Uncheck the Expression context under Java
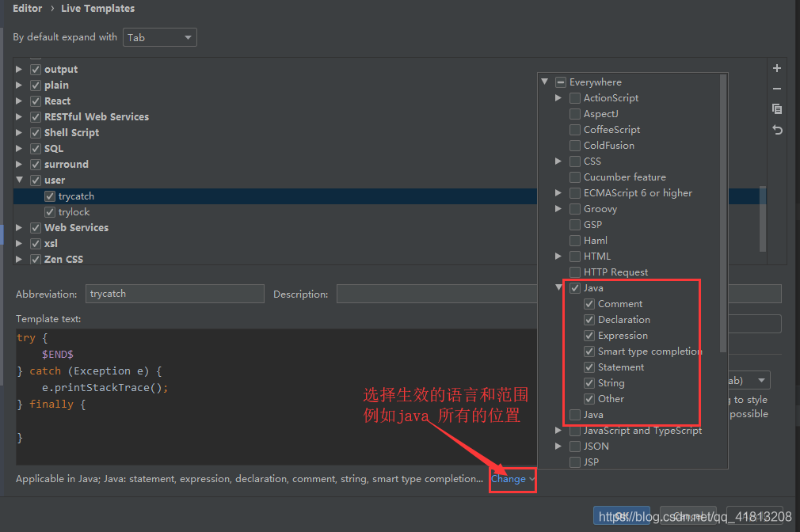The height and width of the screenshot is (532, 800). 589,336
